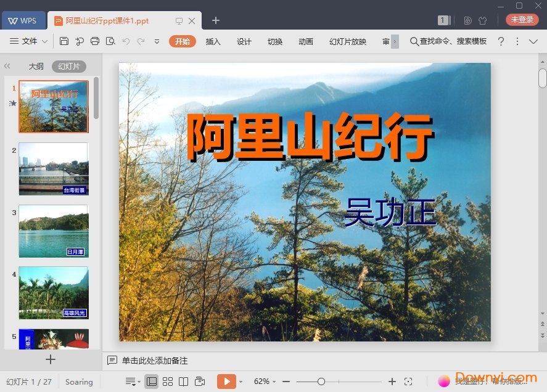Select slide 3 日月潭 thumbnail
Image resolution: width=547 pixels, height=392 pixels.
(x=53, y=231)
